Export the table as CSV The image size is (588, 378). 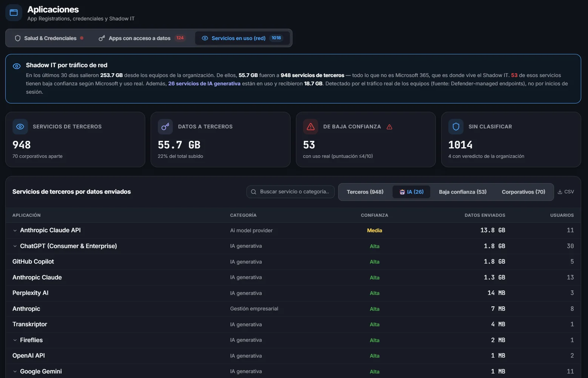[566, 192]
